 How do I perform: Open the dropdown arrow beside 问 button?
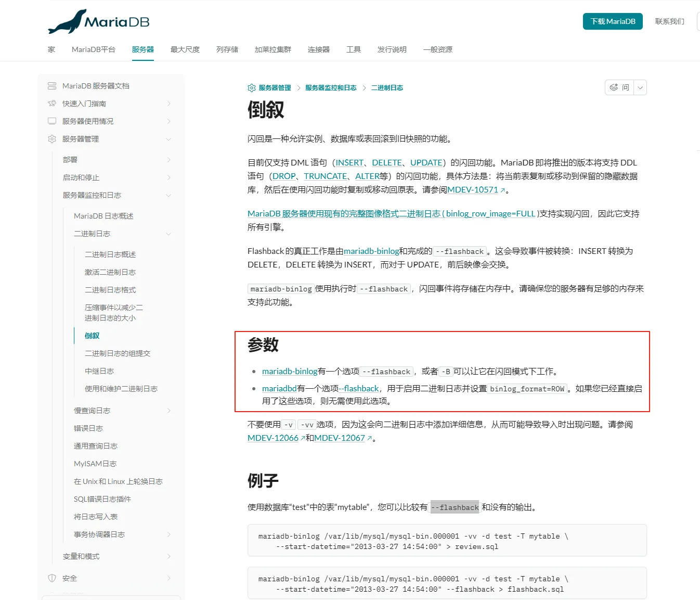click(640, 87)
